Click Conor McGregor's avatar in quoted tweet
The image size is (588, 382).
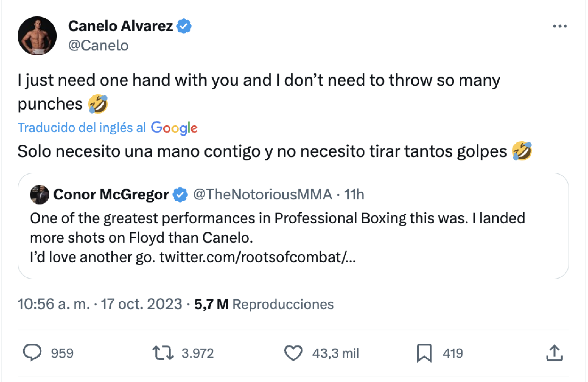point(40,195)
